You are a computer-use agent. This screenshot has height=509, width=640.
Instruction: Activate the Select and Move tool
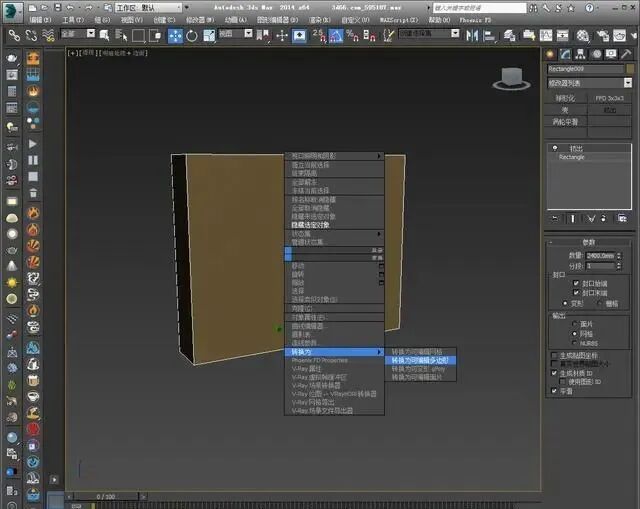176,36
